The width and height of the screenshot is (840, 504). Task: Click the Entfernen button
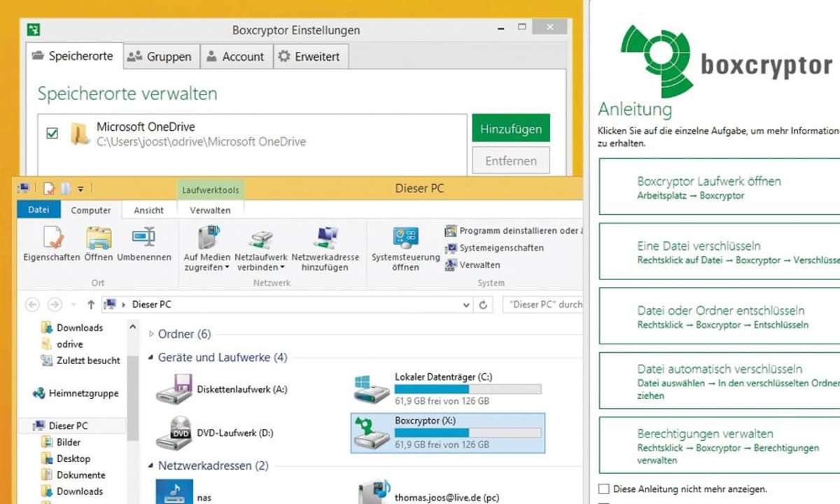click(x=511, y=160)
